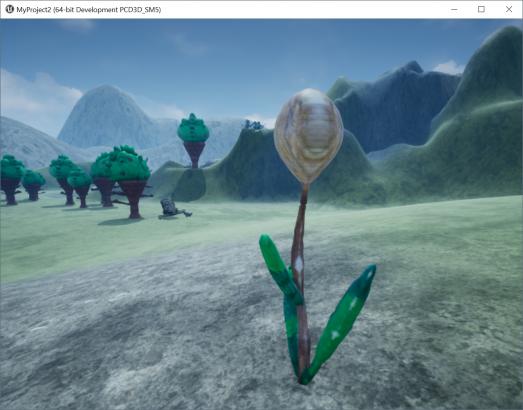Click the MyProject2 title bar text
This screenshot has height=410, width=523.
click(x=89, y=10)
